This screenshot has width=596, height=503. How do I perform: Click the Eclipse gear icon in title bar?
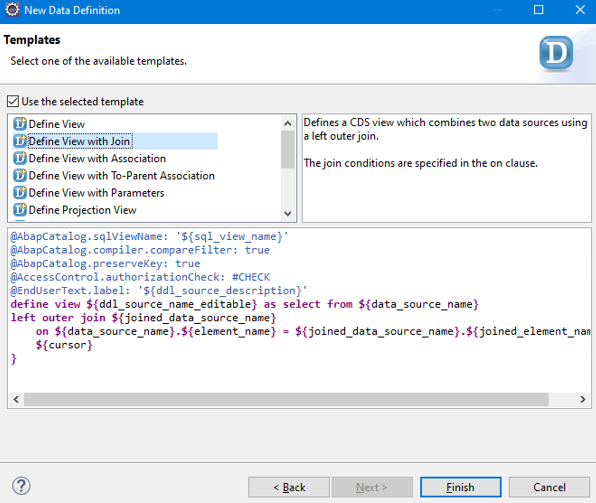12,10
